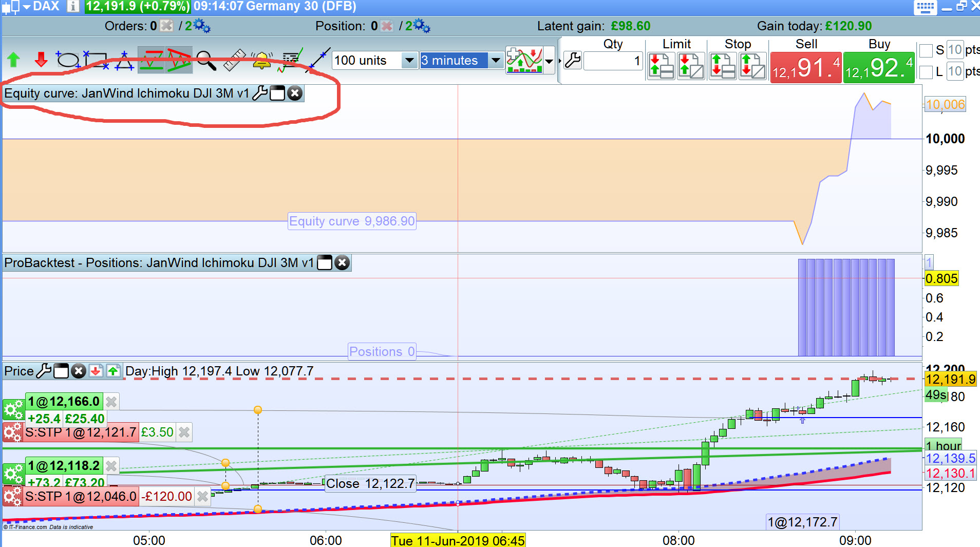Select the parallel channel drawing tool

coord(152,61)
